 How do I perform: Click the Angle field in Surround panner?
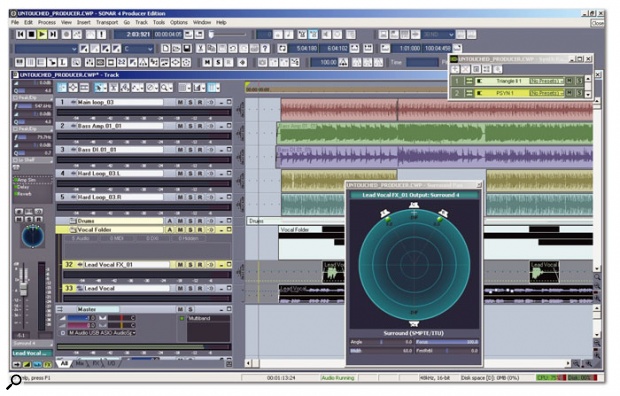point(382,342)
